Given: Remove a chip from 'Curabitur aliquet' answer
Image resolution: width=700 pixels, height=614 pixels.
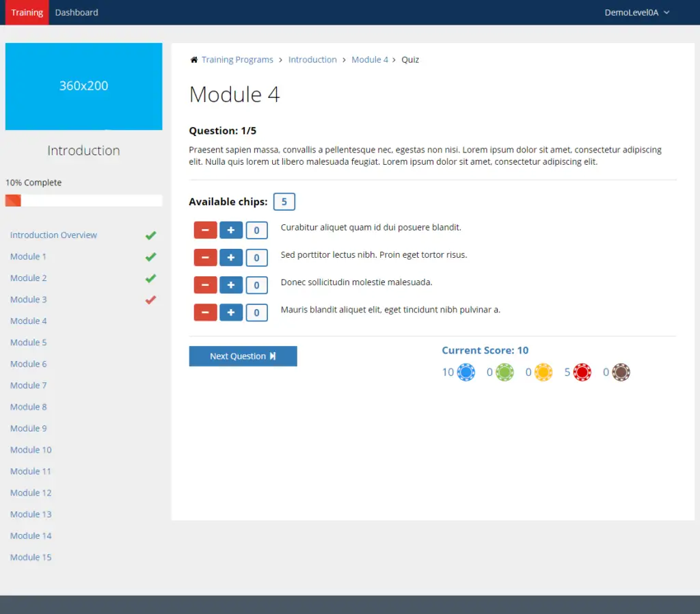Looking at the screenshot, I should tap(205, 230).
